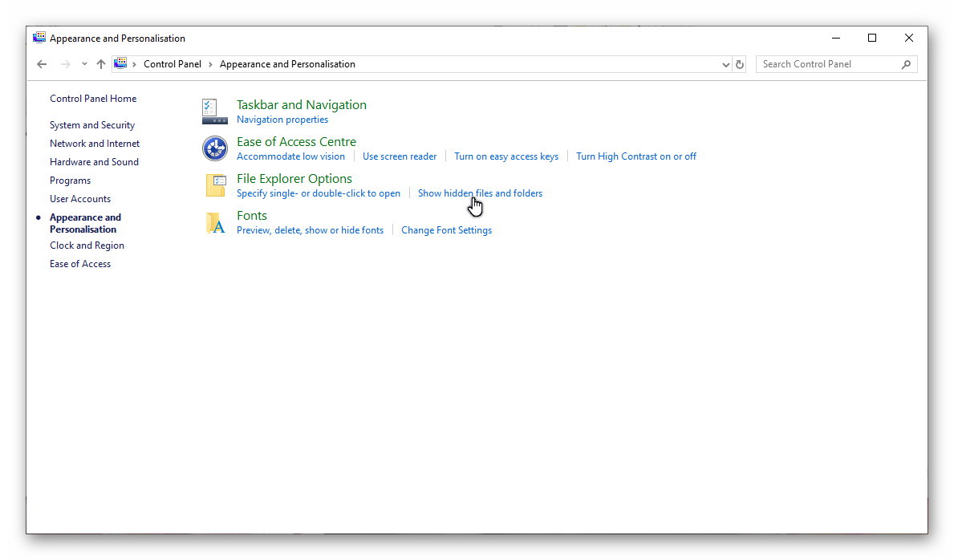Viewport: 954px width, 560px height.
Task: Select Accommodate low vision
Action: point(290,156)
